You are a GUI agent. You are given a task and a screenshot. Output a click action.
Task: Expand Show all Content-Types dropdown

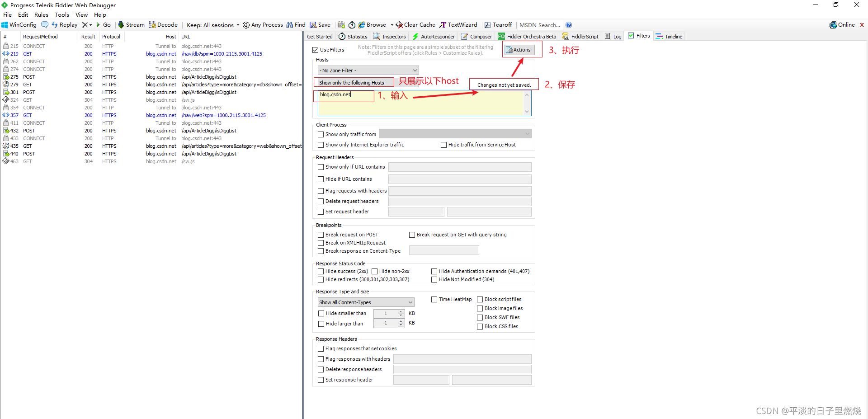point(366,302)
